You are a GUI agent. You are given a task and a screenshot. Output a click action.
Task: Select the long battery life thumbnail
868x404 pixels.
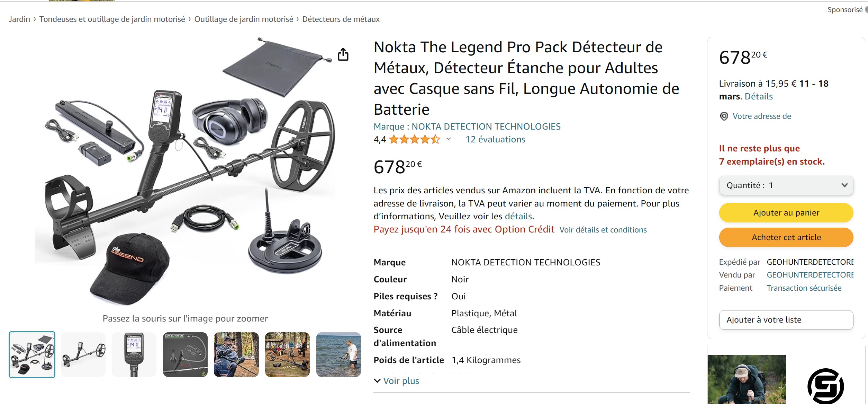click(185, 354)
